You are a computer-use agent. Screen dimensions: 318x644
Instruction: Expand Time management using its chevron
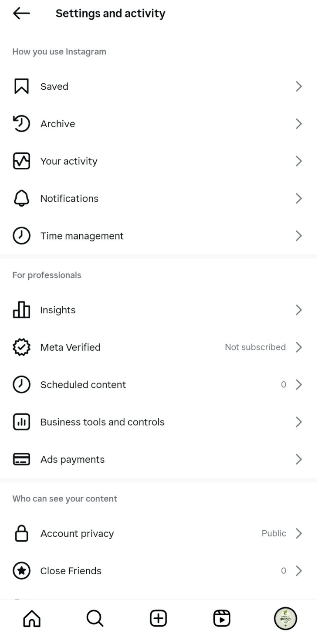[298, 236]
